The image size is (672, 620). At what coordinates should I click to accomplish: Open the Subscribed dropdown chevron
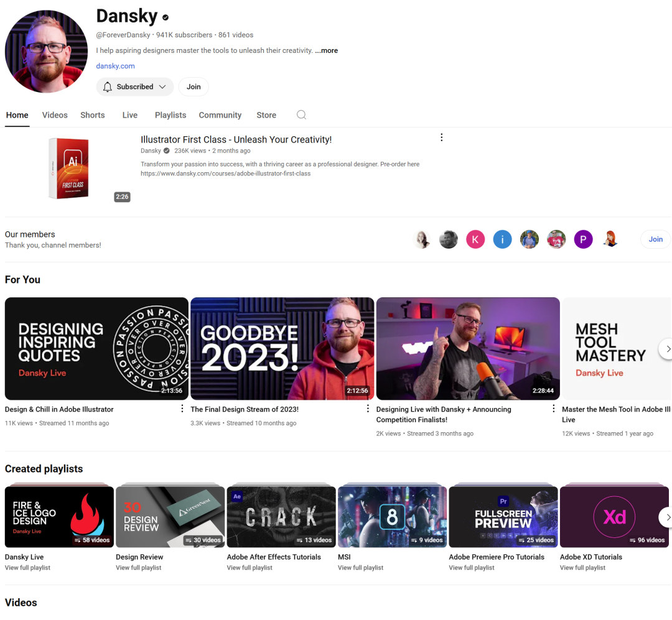[162, 86]
